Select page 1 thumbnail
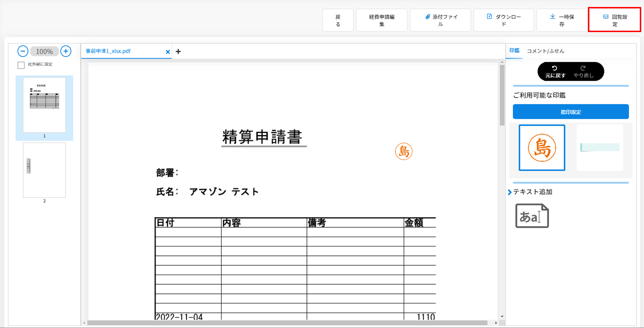 click(44, 105)
